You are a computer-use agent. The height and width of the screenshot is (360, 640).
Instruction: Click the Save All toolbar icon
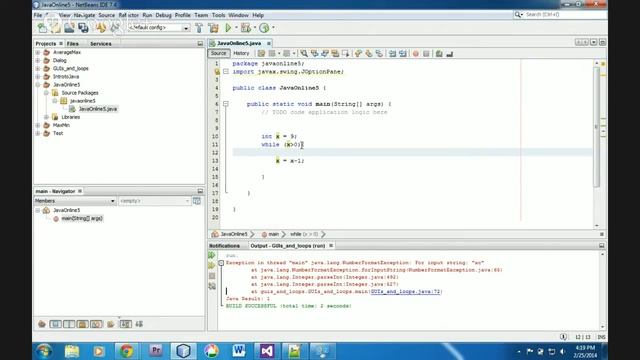pos(83,28)
